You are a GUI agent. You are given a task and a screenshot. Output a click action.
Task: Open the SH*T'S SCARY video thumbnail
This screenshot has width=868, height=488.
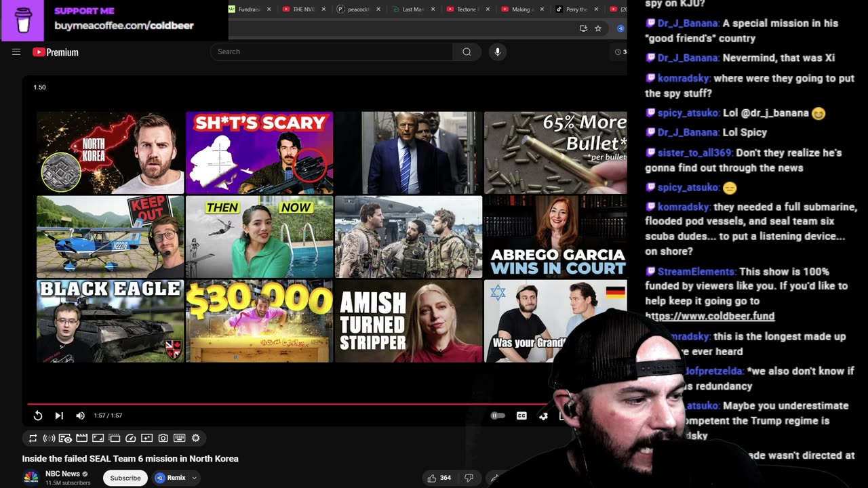(259, 152)
